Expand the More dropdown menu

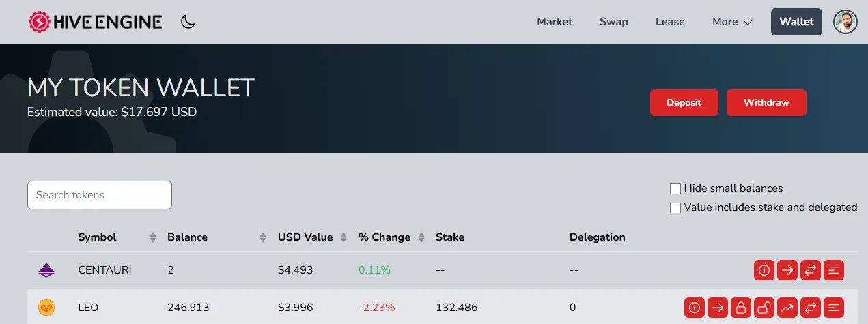pos(732,22)
